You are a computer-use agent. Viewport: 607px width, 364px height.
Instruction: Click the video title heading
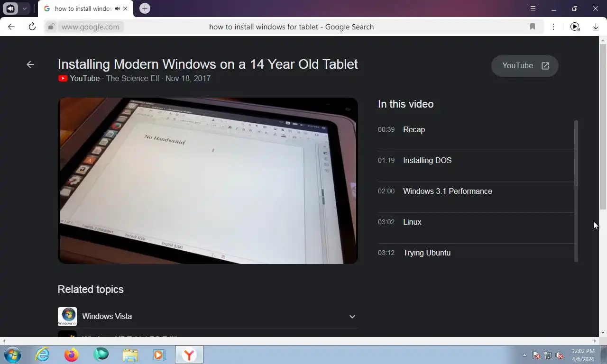point(208,64)
